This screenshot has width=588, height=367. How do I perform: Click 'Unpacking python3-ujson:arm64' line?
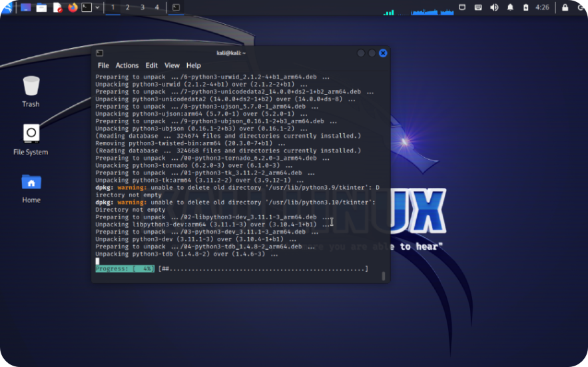[x=201, y=114]
